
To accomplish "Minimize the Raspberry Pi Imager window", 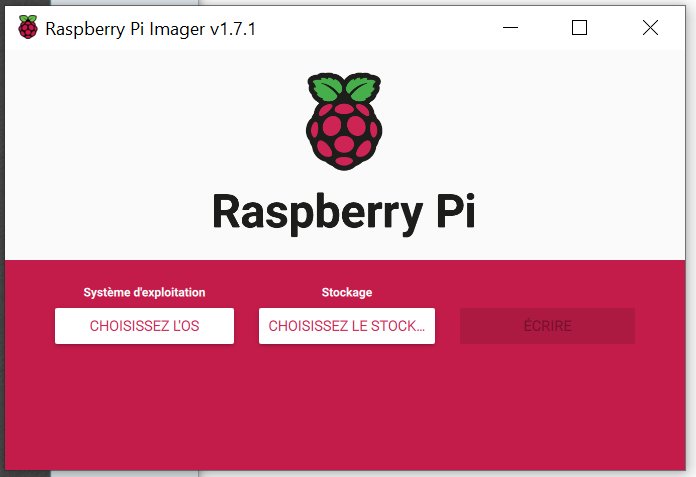I will (510, 28).
